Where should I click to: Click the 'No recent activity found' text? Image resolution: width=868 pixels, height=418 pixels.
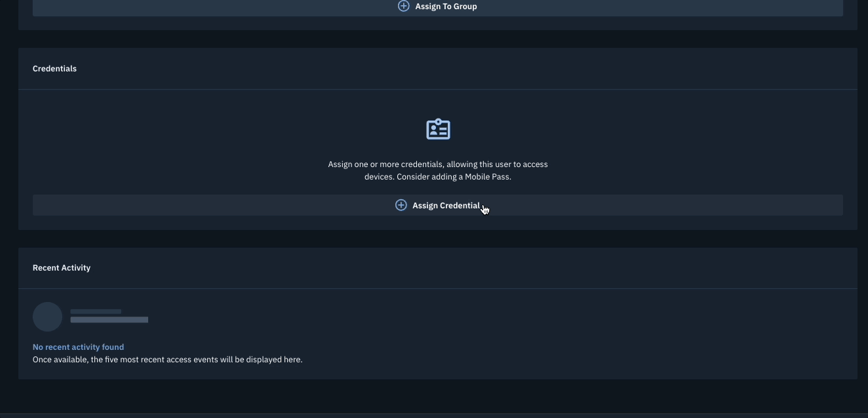coord(78,347)
